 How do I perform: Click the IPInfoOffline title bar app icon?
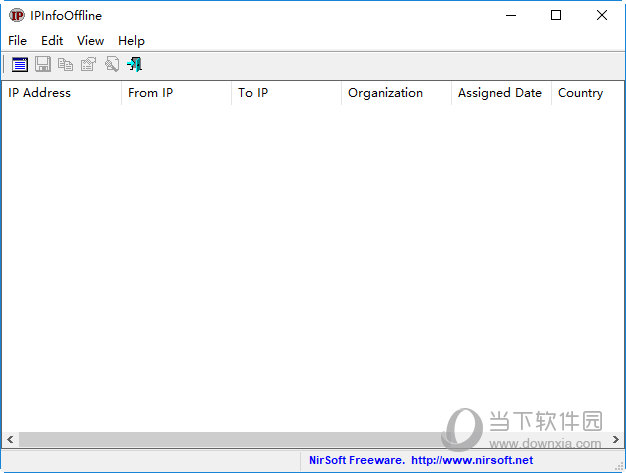[17, 16]
